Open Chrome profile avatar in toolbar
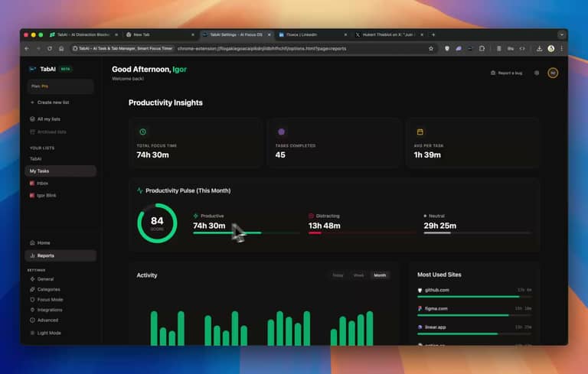 pos(551,48)
